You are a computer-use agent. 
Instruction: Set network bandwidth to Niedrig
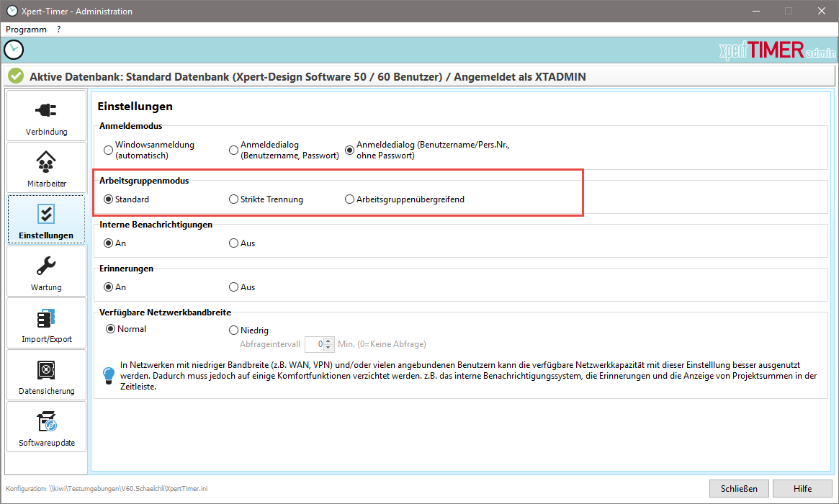233,330
